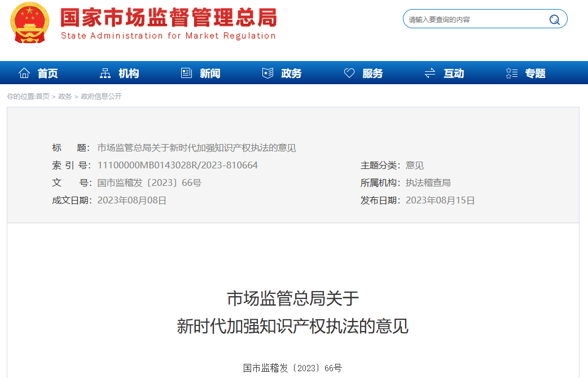Click the 发布日期 field label

[380, 201]
